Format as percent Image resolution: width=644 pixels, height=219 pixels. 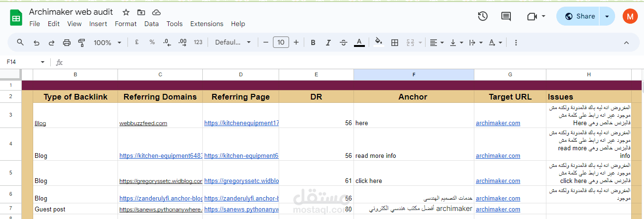(152, 42)
